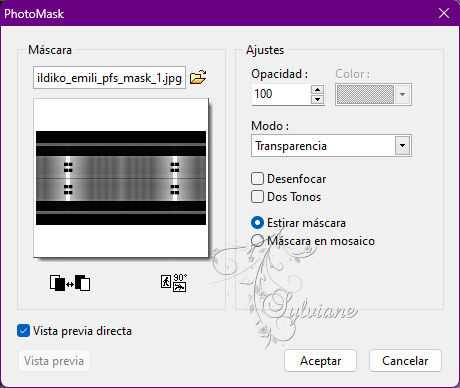This screenshot has height=388, width=460.
Task: Select the Estirar máscara option
Action: (x=257, y=223)
